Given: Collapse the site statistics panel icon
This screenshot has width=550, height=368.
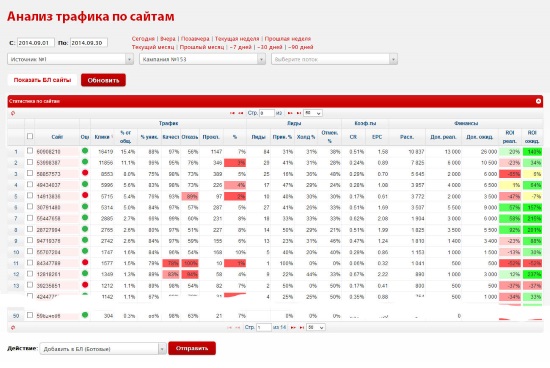Looking at the screenshot, I should click(x=538, y=101).
